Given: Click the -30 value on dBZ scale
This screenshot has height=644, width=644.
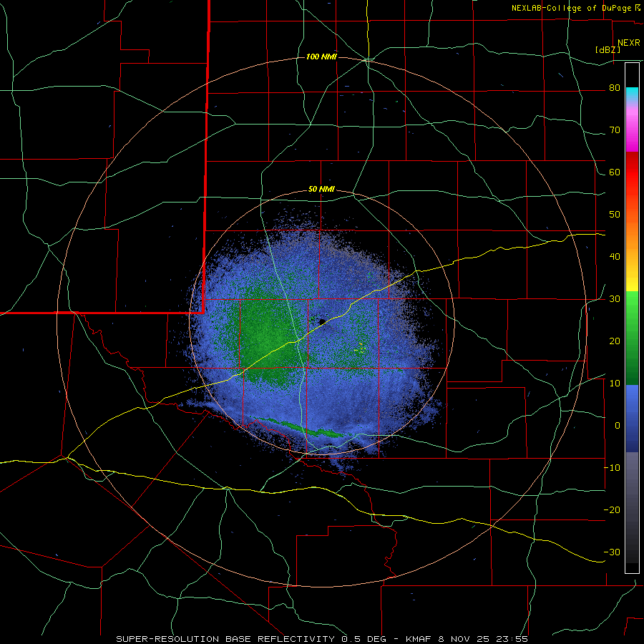Looking at the screenshot, I should tap(612, 552).
